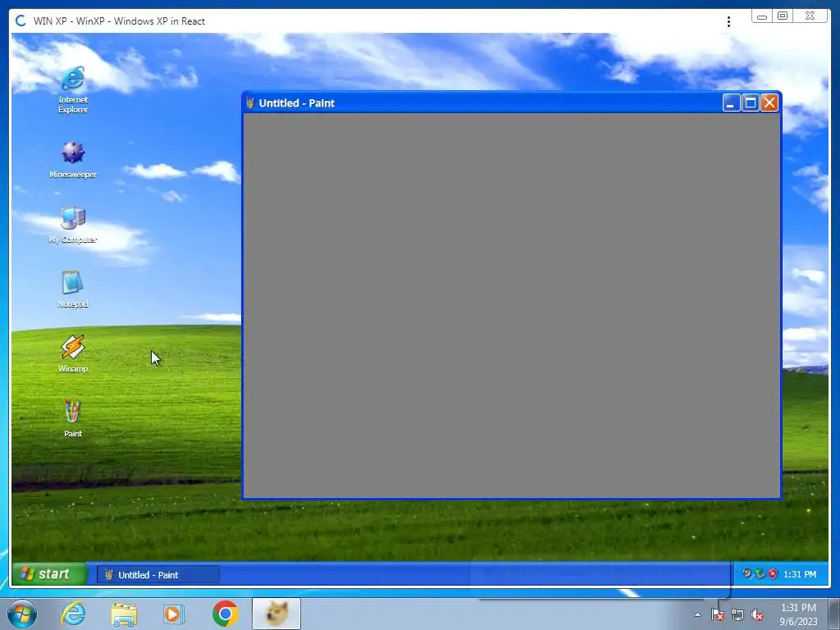This screenshot has width=840, height=630.
Task: Open the Windows 7 Start orb
Action: coord(22,614)
